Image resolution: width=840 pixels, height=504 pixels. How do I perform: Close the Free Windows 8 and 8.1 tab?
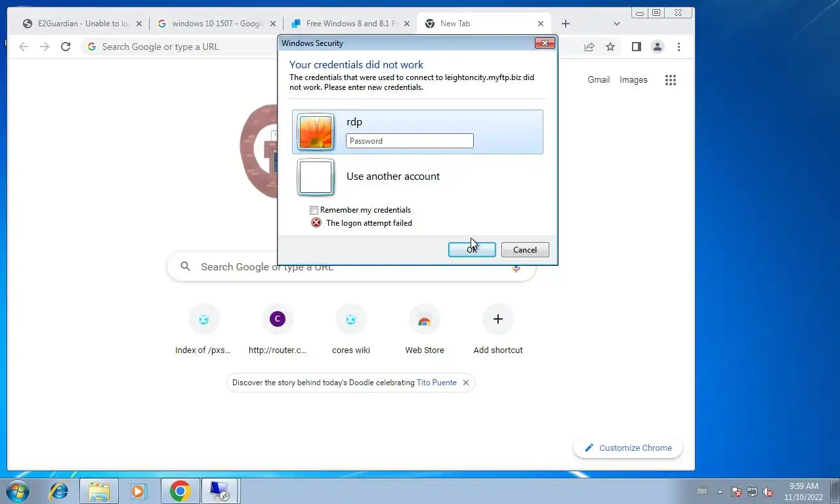click(407, 24)
